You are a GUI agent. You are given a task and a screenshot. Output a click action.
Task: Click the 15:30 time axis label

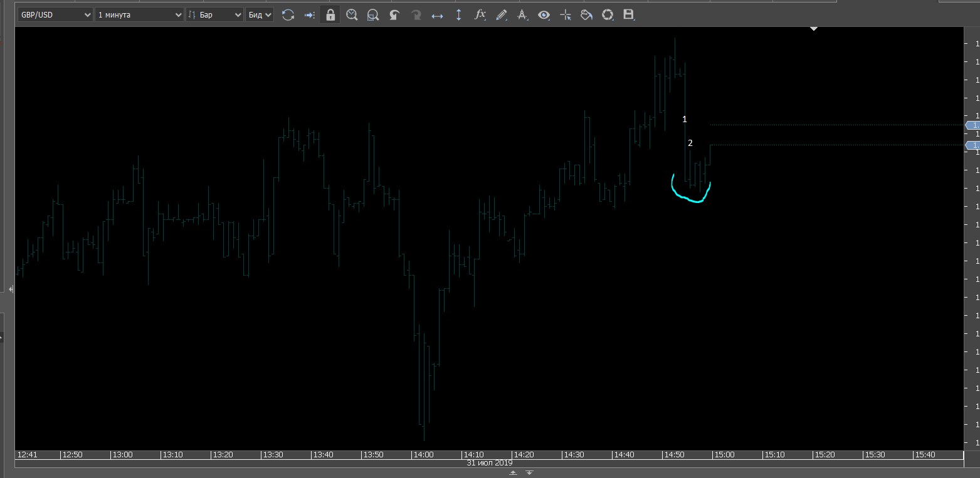(875, 455)
